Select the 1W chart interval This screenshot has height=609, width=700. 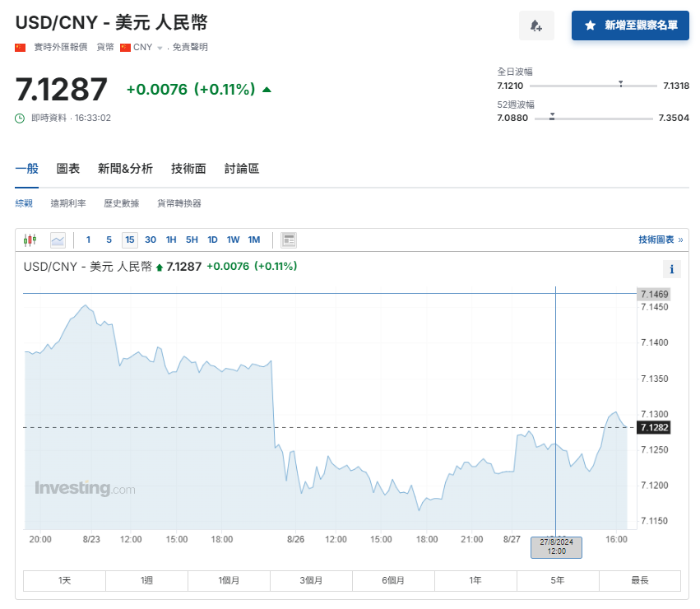click(233, 240)
